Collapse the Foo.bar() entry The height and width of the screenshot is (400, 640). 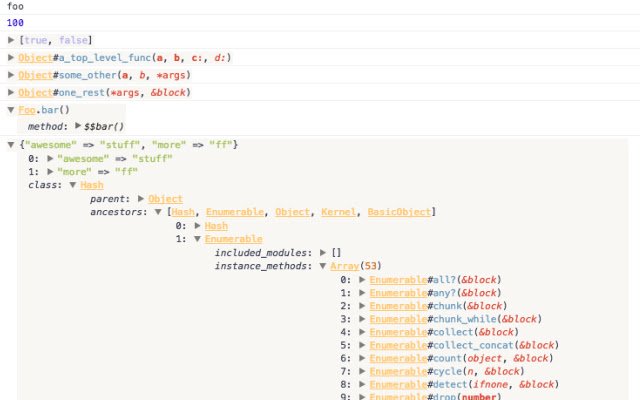point(11,110)
